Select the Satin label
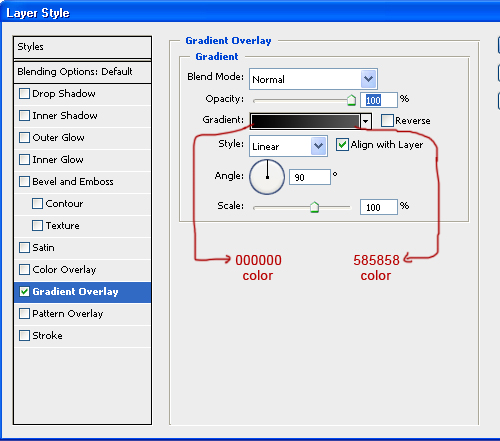 click(x=43, y=248)
